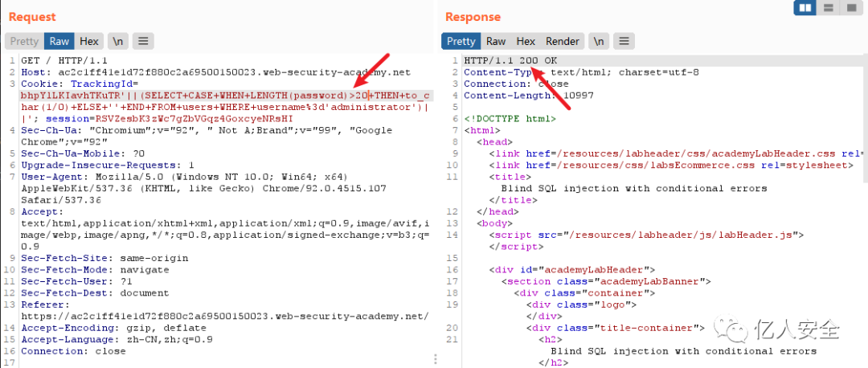
Task: Click the Request panel title
Action: tap(32, 17)
